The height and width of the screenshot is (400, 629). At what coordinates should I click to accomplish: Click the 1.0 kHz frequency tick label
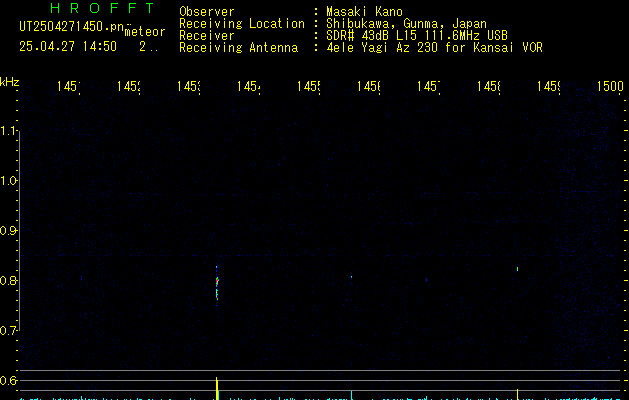click(9, 181)
